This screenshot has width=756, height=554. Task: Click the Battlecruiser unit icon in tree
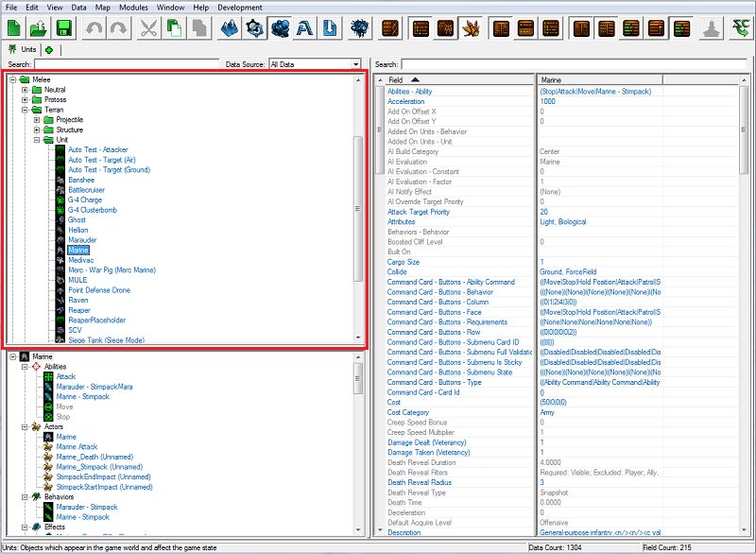60,190
